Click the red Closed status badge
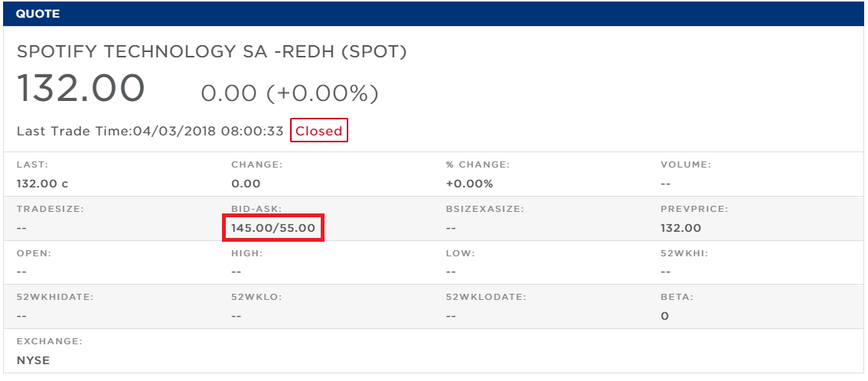 point(318,131)
